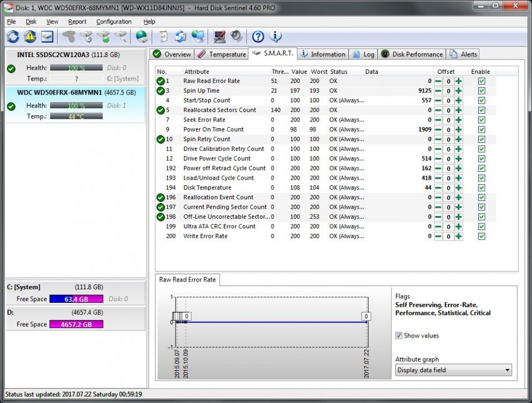Click the globe and monitor network icon
This screenshot has height=403, width=532.
pos(198,36)
